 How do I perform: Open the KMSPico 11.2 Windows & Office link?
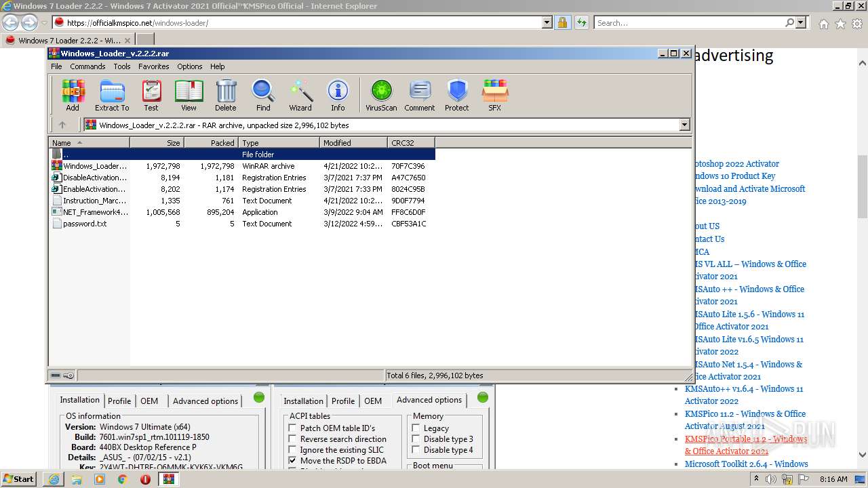tap(745, 420)
